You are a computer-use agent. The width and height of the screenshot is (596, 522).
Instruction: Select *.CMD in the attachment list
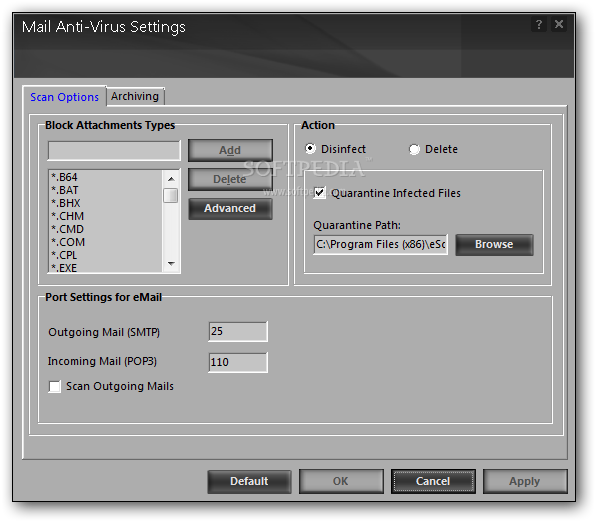[x=106, y=229]
